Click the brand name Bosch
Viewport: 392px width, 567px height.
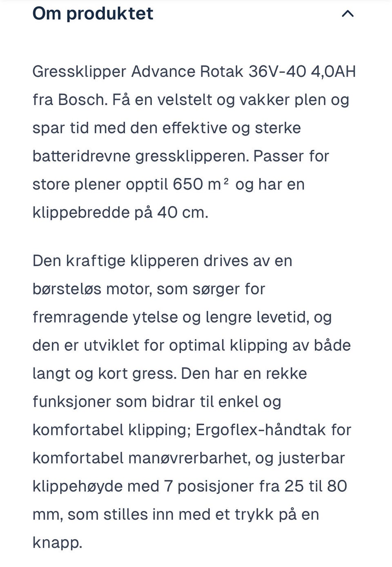click(82, 100)
